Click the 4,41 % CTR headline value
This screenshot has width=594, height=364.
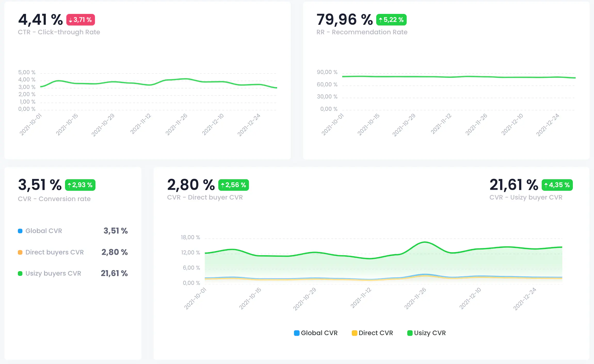(41, 20)
